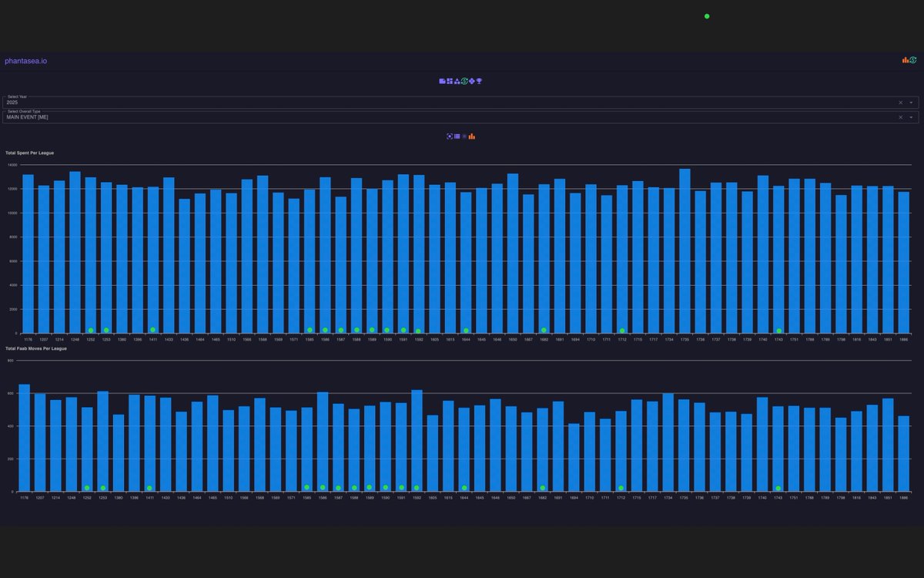This screenshot has height=578, width=924.
Task: Select league 1176 bar in Faab Moves chart
Action: coord(24,437)
